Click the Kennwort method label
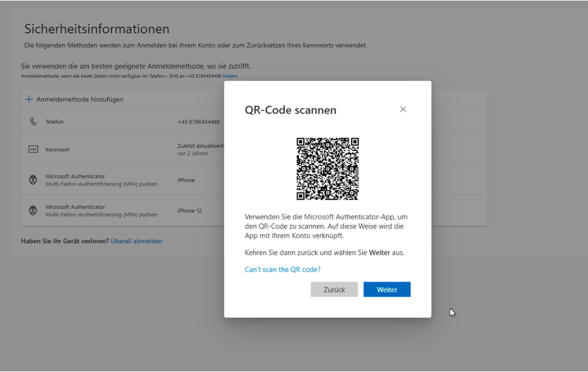Image resolution: width=588 pixels, height=372 pixels. [57, 149]
